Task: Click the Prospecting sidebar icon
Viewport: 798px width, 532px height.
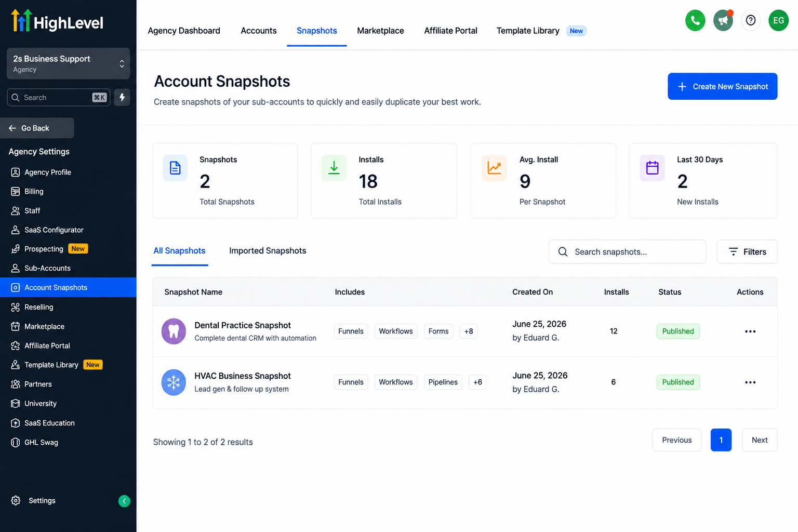Action: pos(16,249)
